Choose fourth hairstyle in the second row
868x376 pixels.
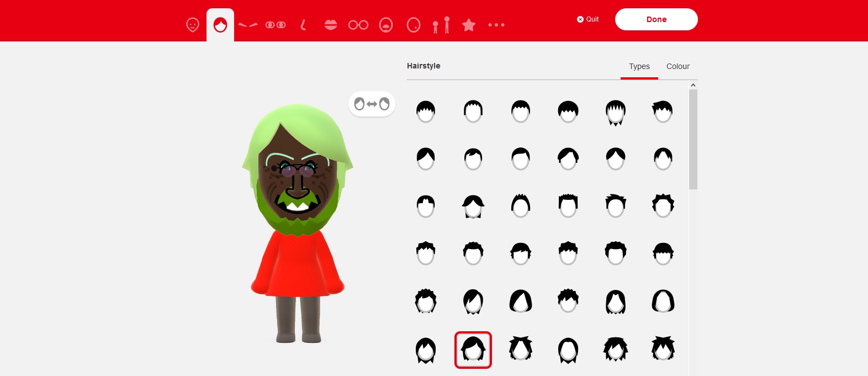pos(568,159)
